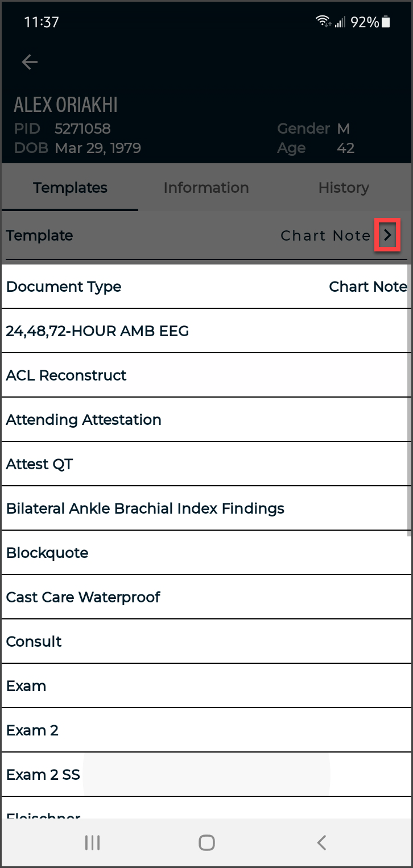Image resolution: width=413 pixels, height=868 pixels.
Task: Select the Templates tab
Action: tap(70, 188)
